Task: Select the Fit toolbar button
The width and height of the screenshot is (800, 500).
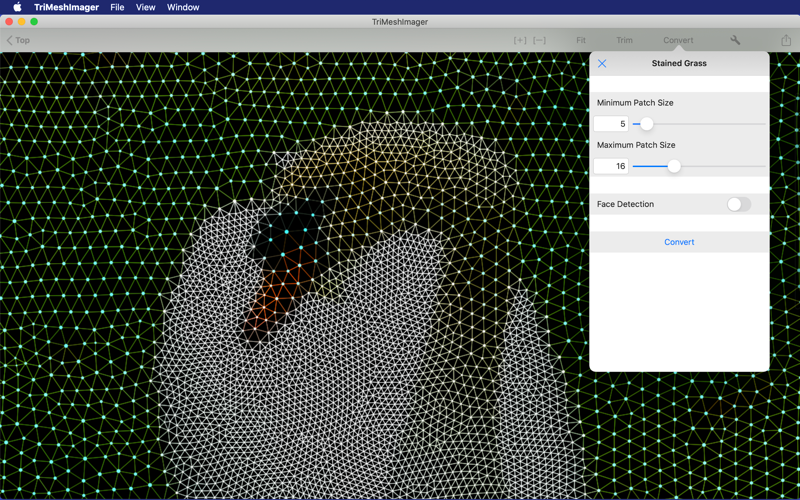Action: pyautogui.click(x=581, y=40)
